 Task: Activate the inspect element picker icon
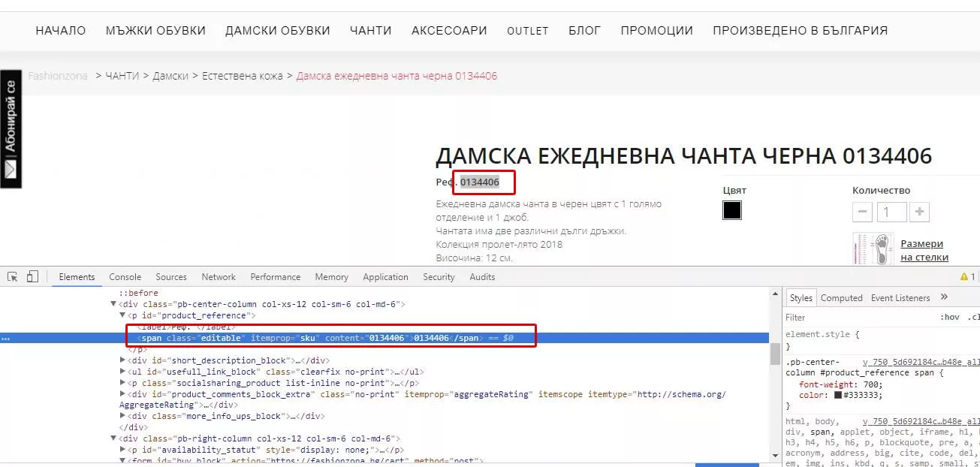[12, 277]
